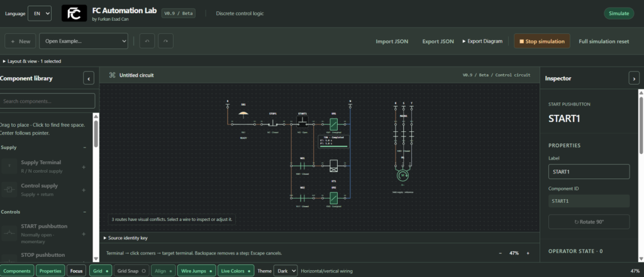Zoom in with the plus button

coord(528,253)
